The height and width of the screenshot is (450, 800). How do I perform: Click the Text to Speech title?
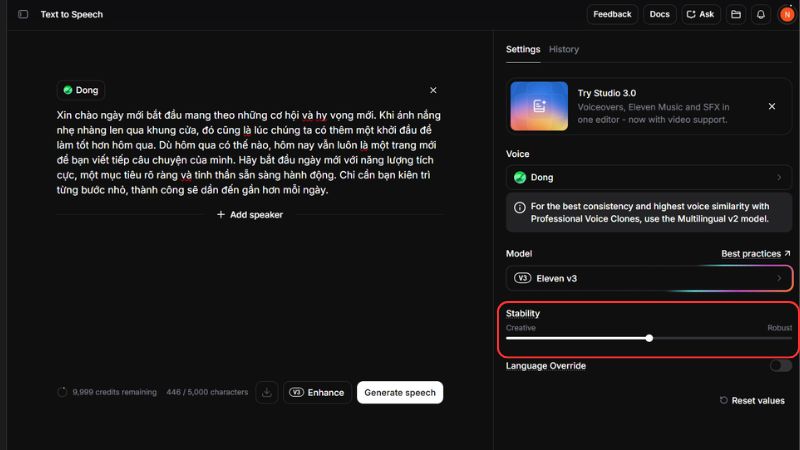pos(71,14)
